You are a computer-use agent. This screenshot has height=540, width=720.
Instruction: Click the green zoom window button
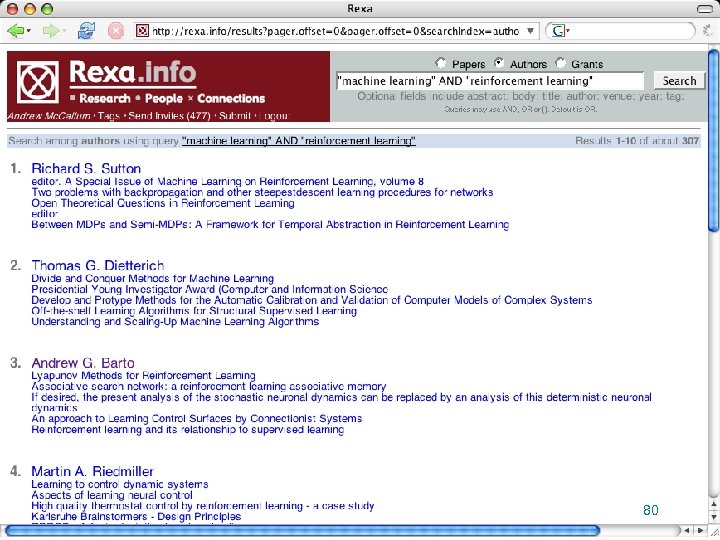(47, 9)
